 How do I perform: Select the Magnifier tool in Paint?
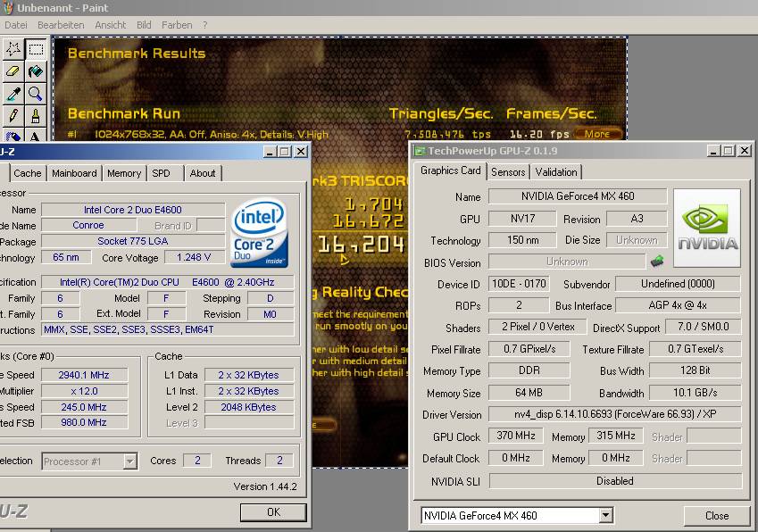pyautogui.click(x=36, y=94)
